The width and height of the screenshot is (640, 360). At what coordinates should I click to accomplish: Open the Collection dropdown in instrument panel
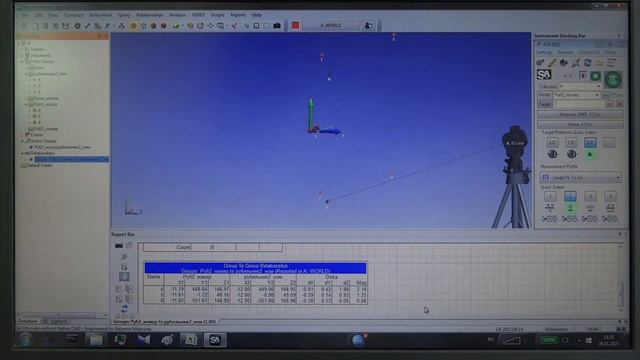click(x=580, y=87)
